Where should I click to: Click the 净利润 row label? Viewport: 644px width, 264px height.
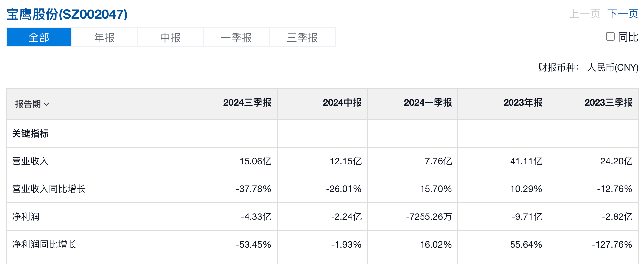[x=26, y=216]
